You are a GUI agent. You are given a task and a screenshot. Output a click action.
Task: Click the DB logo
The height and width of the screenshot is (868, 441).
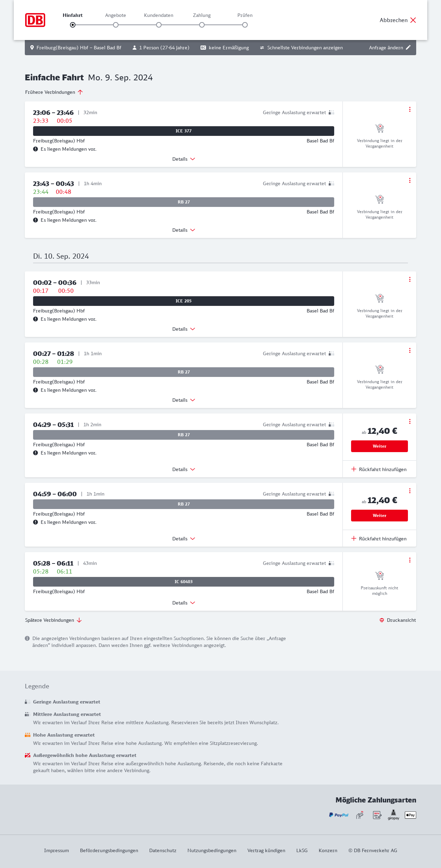[35, 20]
